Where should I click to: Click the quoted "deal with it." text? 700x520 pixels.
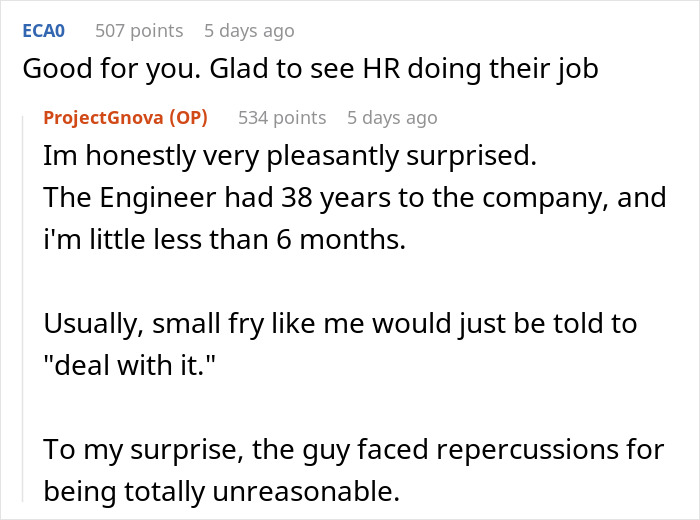135,364
